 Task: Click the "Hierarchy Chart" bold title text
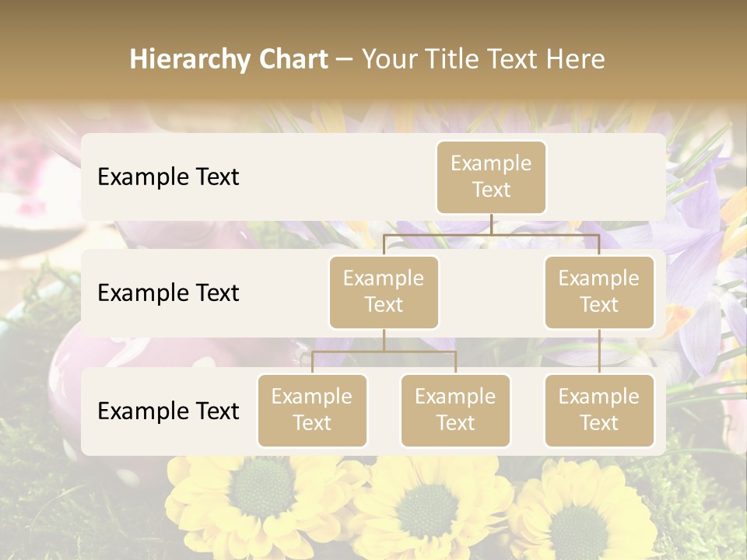[228, 59]
